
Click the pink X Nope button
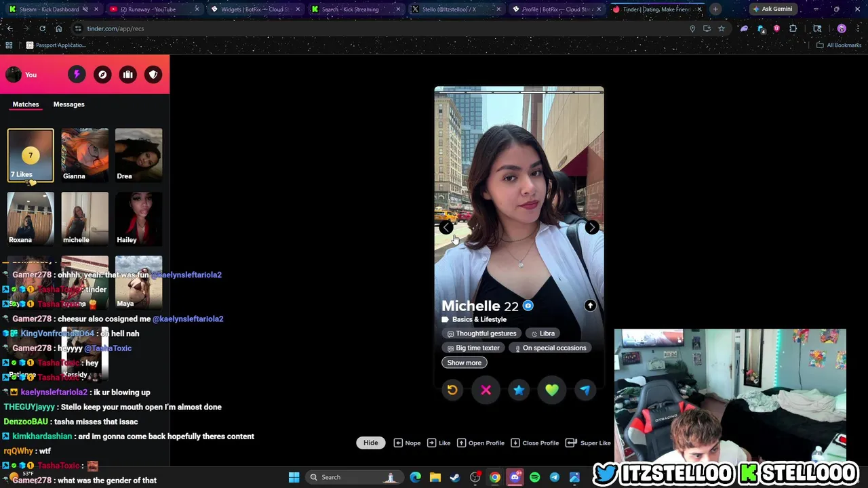pos(486,390)
